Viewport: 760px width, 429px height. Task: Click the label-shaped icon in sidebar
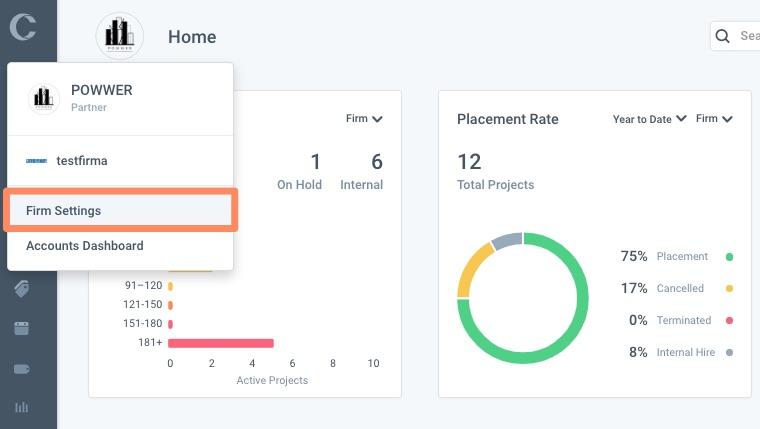[x=22, y=369]
